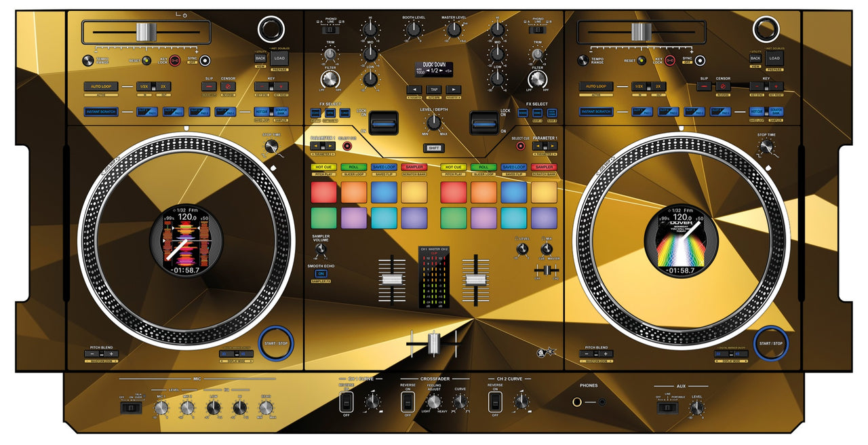Viewport: 868px width, 445px height.
Task: Toggle the crossfader REVERSE switch
Action: [408, 402]
